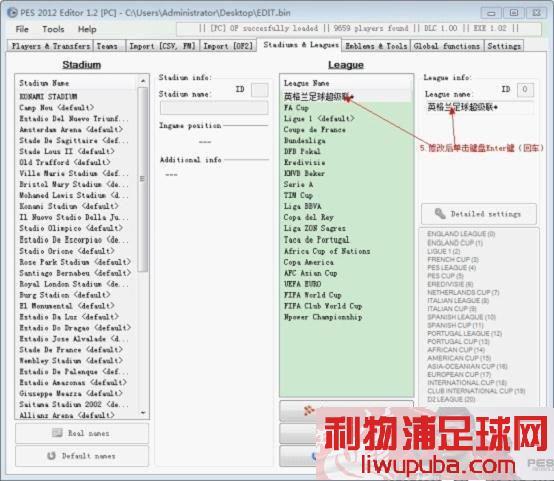Open Detailed settings for league

(479, 214)
